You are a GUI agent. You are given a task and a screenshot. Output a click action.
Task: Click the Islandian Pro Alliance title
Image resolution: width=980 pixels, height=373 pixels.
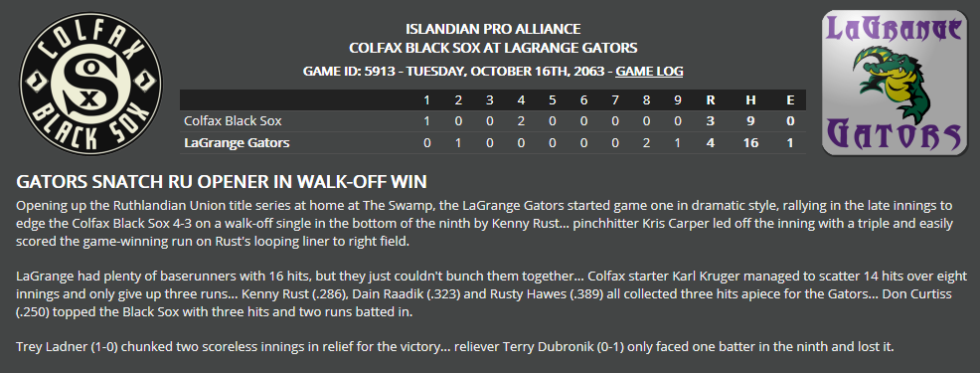tap(493, 29)
